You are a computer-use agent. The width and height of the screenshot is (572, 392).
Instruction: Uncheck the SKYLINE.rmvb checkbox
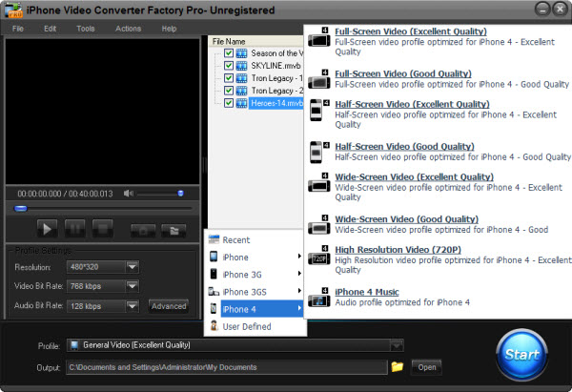pos(229,66)
